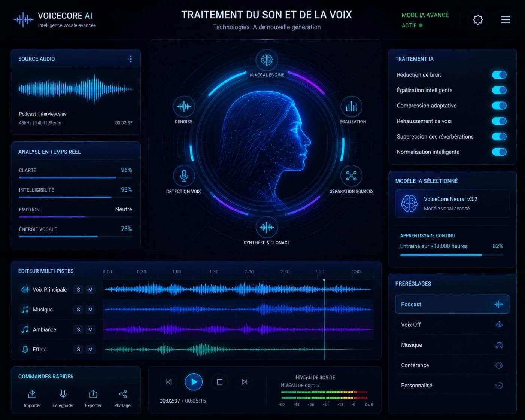Select the Conférence preset
Screen dimensions: 525x420
pyautogui.click(x=452, y=365)
